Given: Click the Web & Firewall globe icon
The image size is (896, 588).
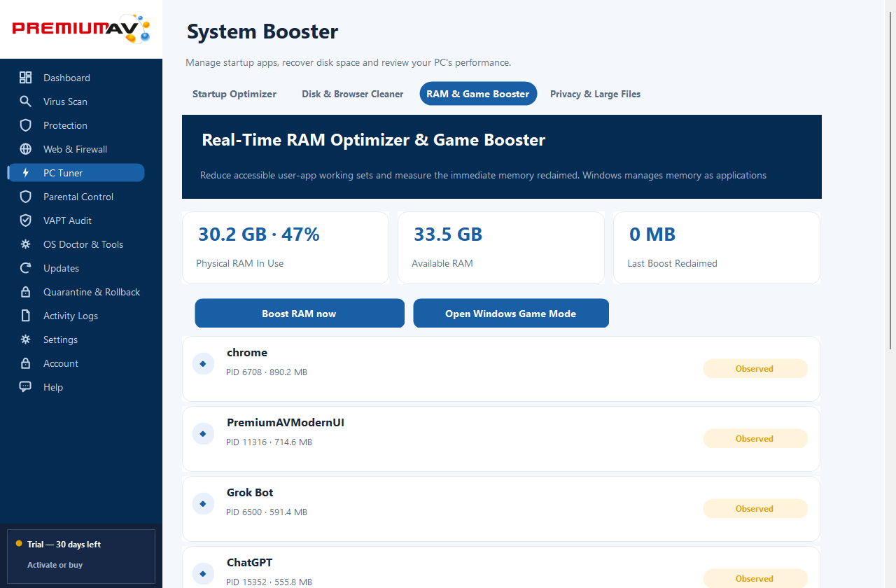Looking at the screenshot, I should 26,149.
